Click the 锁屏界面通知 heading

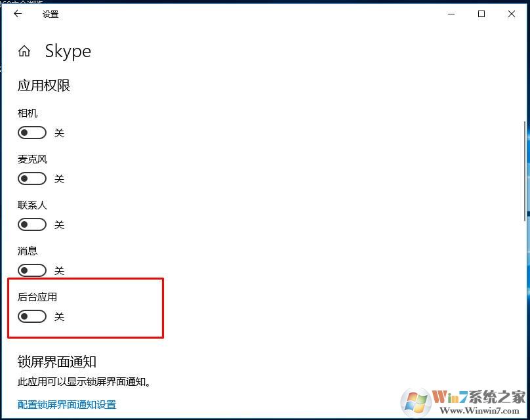pos(57,362)
